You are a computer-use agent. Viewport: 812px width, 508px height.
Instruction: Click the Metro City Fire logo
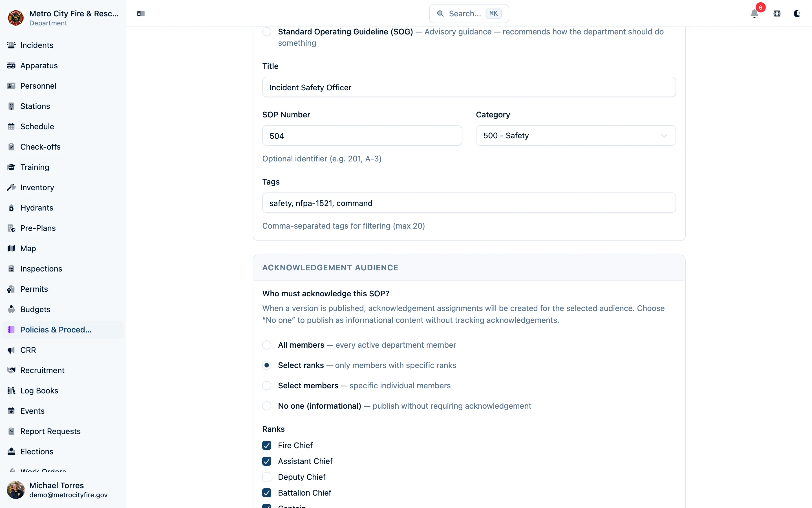[x=16, y=17]
